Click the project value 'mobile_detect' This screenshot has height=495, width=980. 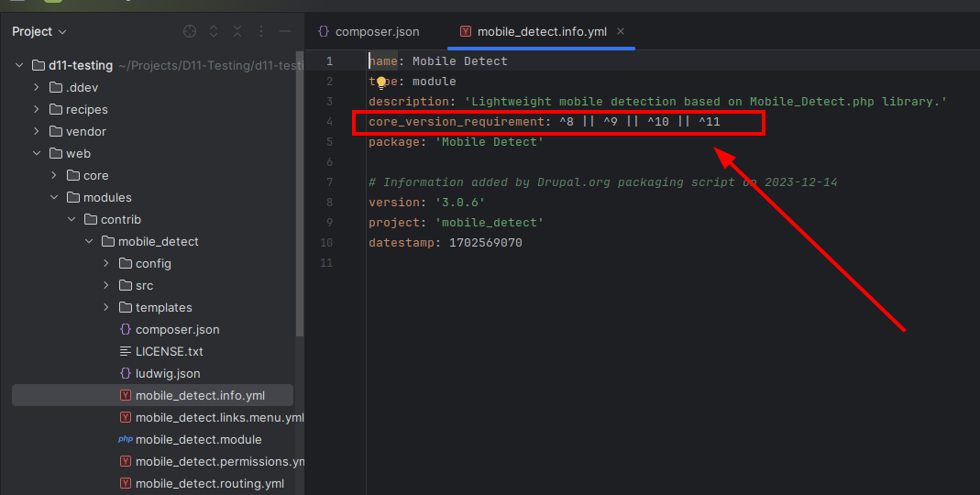490,223
